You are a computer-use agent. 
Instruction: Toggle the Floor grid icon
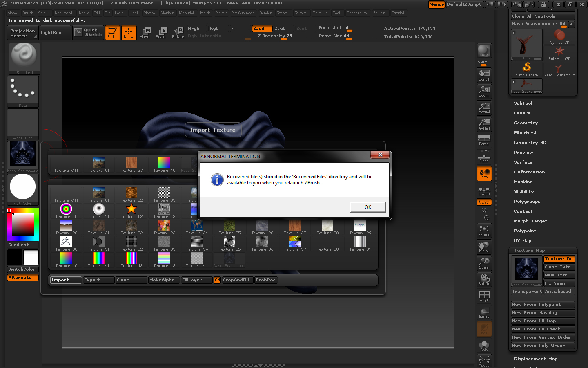pyautogui.click(x=484, y=157)
